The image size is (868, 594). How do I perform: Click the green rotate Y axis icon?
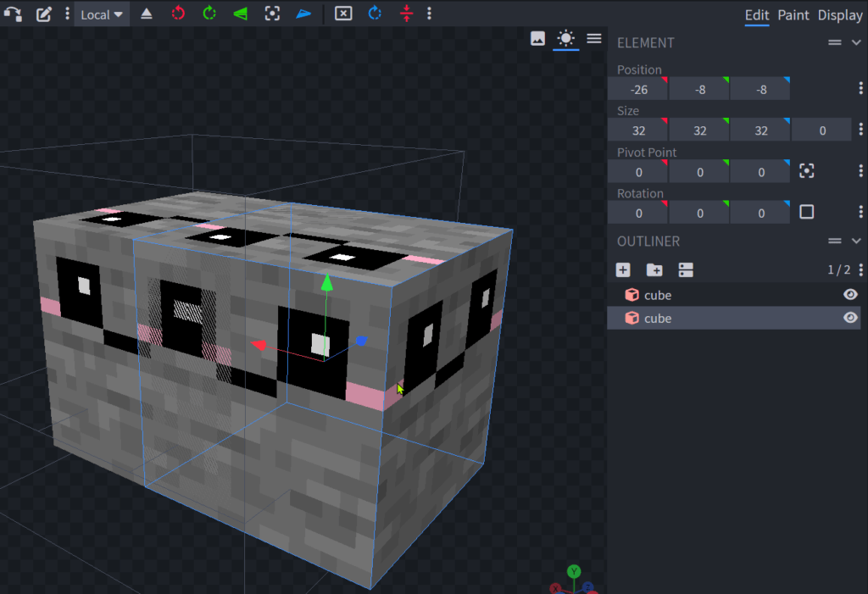click(209, 14)
